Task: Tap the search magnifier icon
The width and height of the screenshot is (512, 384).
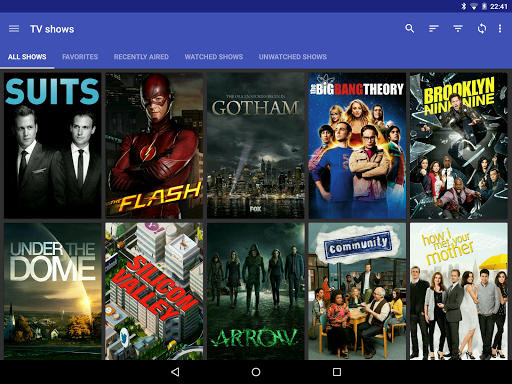Action: pyautogui.click(x=410, y=29)
